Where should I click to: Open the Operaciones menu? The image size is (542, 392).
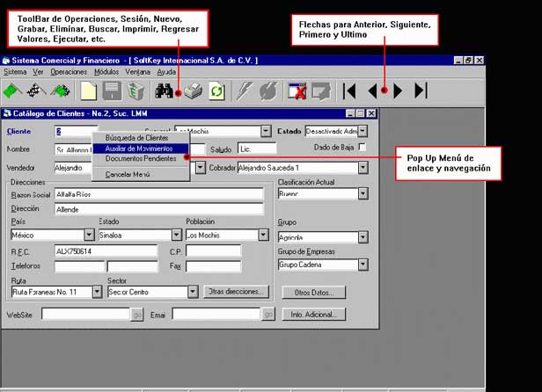(69, 72)
